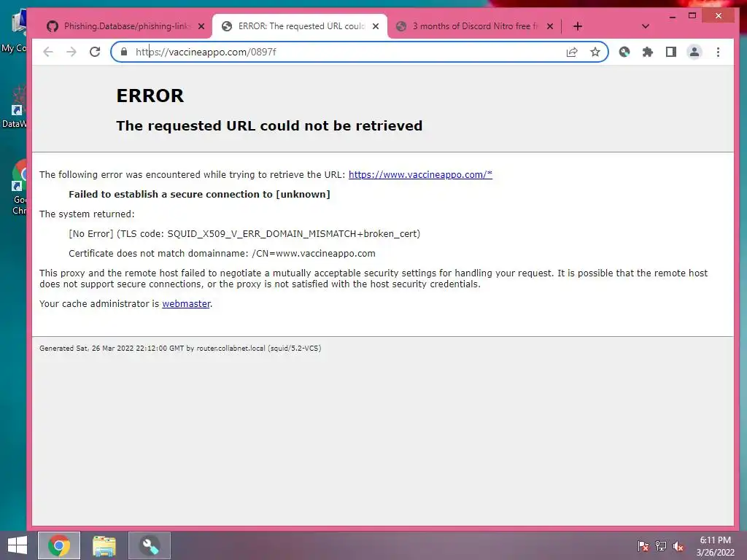Bookmark this page with the star icon
The width and height of the screenshot is (747, 560).
pos(595,52)
